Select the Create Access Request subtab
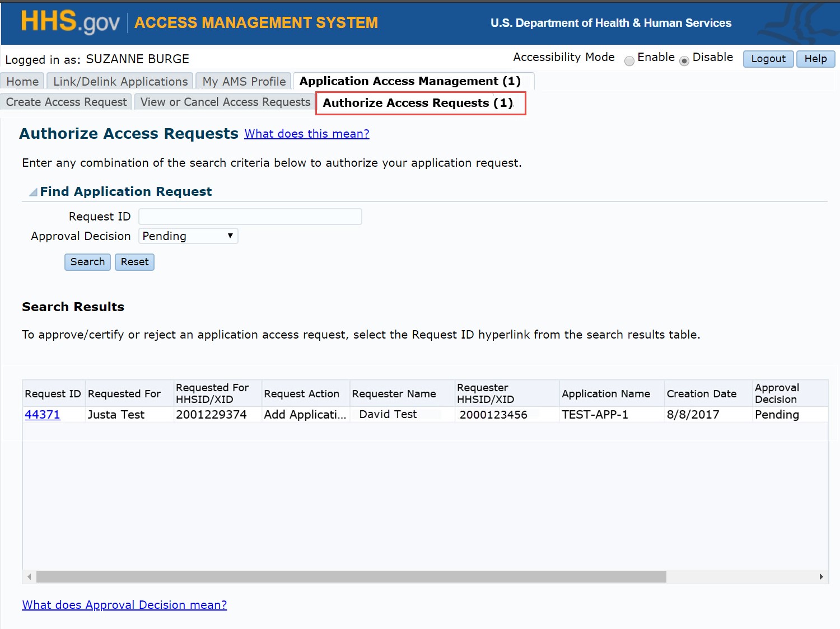 coord(66,102)
